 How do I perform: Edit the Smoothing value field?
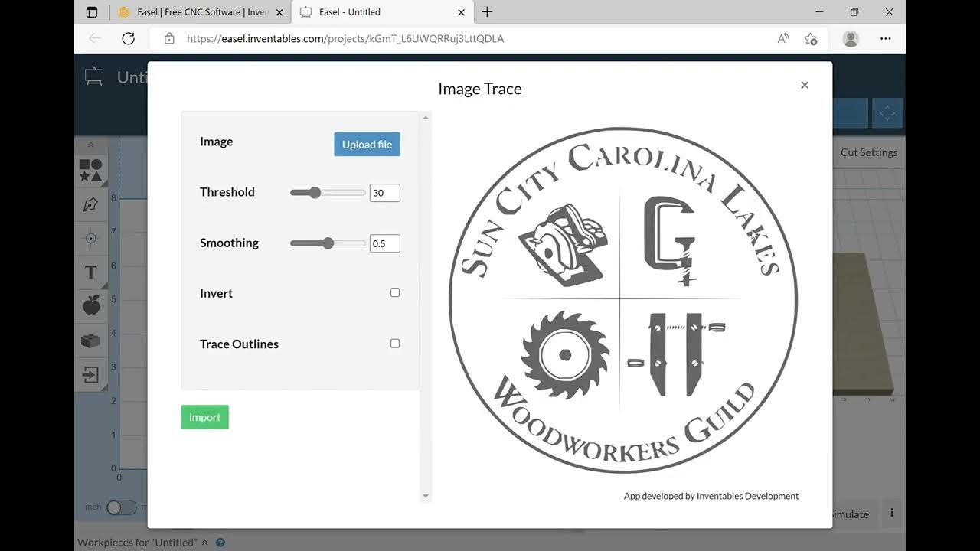(384, 243)
